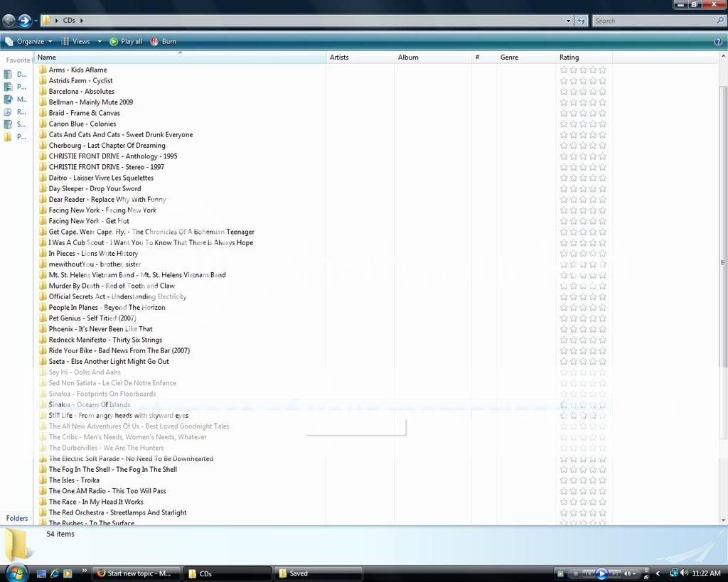728x582 pixels.
Task: Select 'Day Sleeper - Drop Your Sword'
Action: [x=95, y=188]
